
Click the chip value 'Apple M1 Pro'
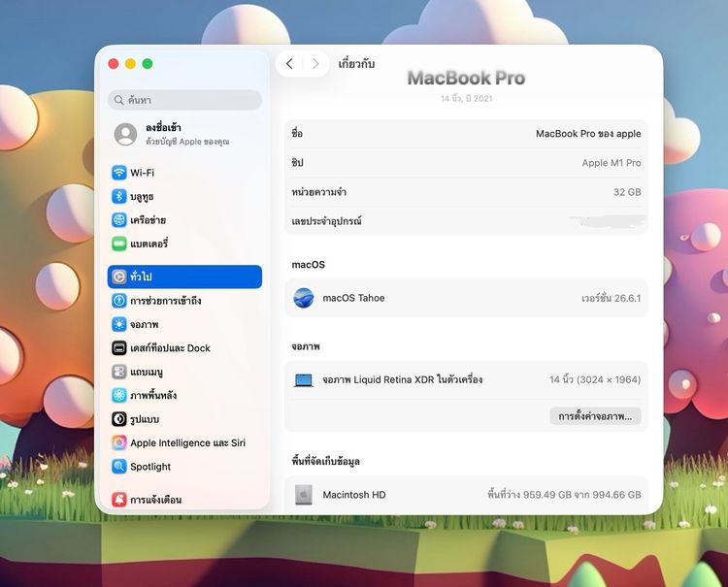coord(612,163)
